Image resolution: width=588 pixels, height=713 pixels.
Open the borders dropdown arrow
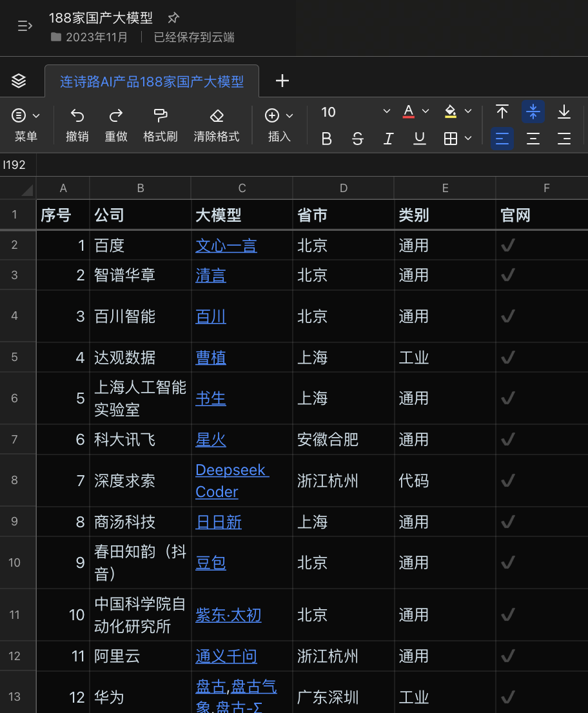(468, 138)
